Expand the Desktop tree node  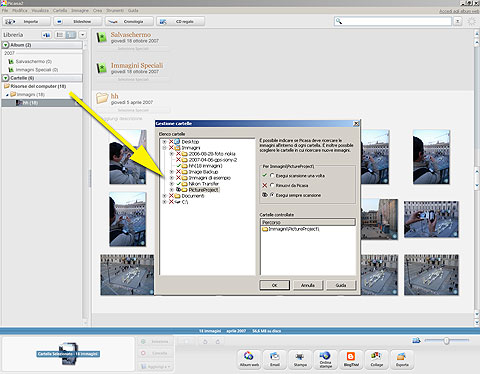164,142
